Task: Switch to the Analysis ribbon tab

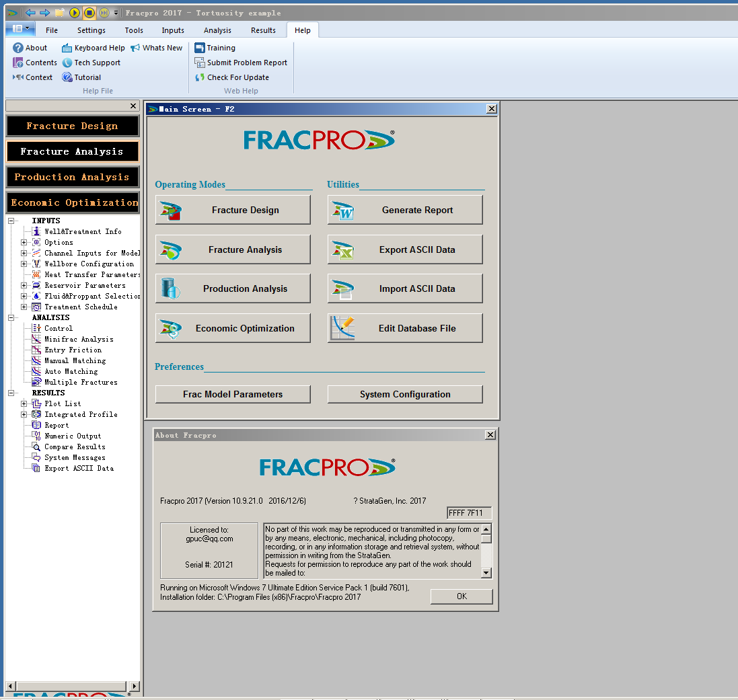Action: pyautogui.click(x=217, y=30)
